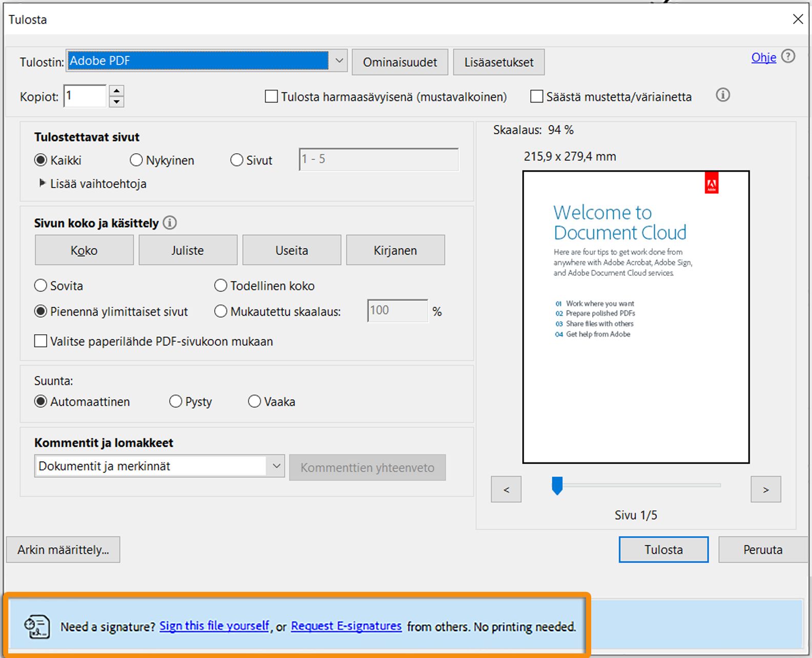Set orientation to Automaattinen
This screenshot has width=812, height=658.
(x=40, y=401)
